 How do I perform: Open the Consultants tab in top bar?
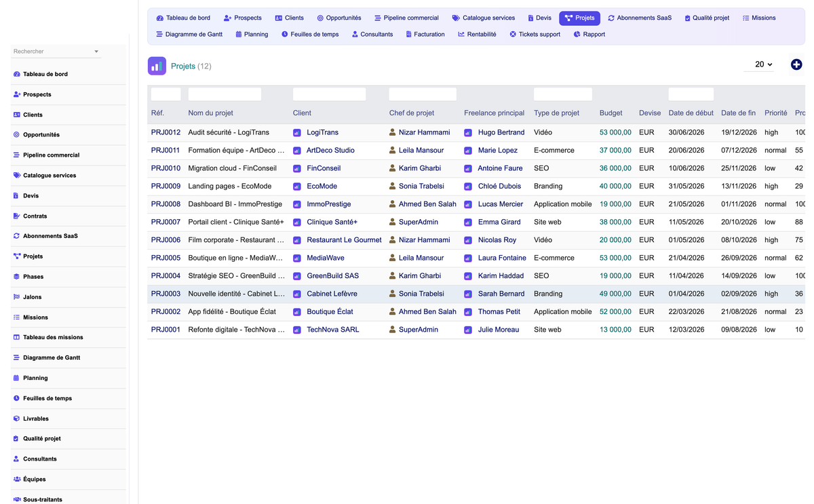tap(372, 34)
